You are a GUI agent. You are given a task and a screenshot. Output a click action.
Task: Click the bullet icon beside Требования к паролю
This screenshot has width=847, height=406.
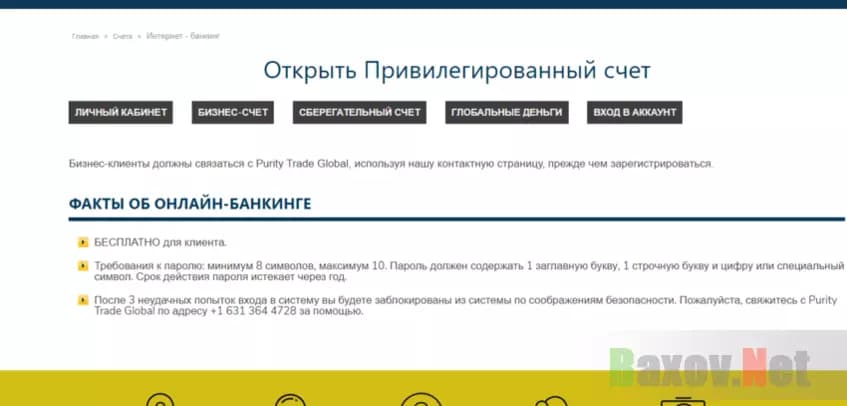coord(83,266)
